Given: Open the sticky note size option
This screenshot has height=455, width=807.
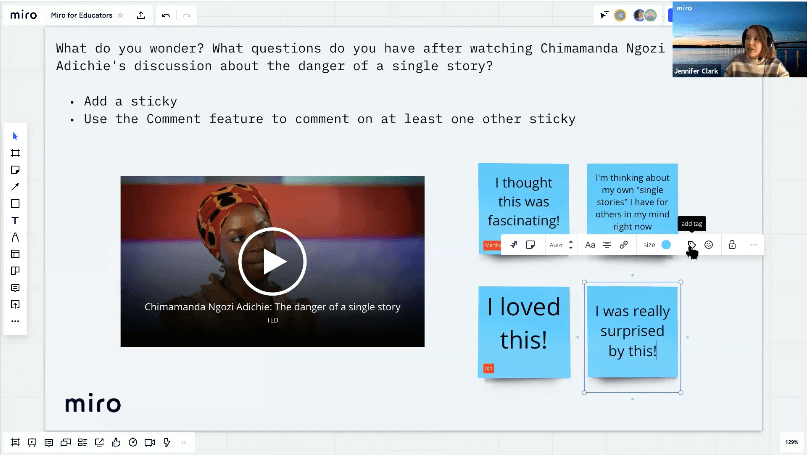Looking at the screenshot, I should click(x=650, y=245).
